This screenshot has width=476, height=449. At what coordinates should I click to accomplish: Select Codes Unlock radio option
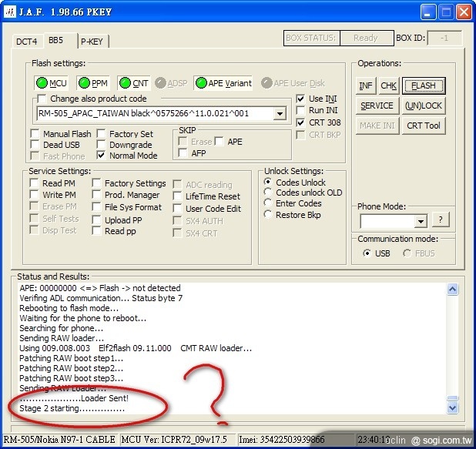(x=268, y=183)
